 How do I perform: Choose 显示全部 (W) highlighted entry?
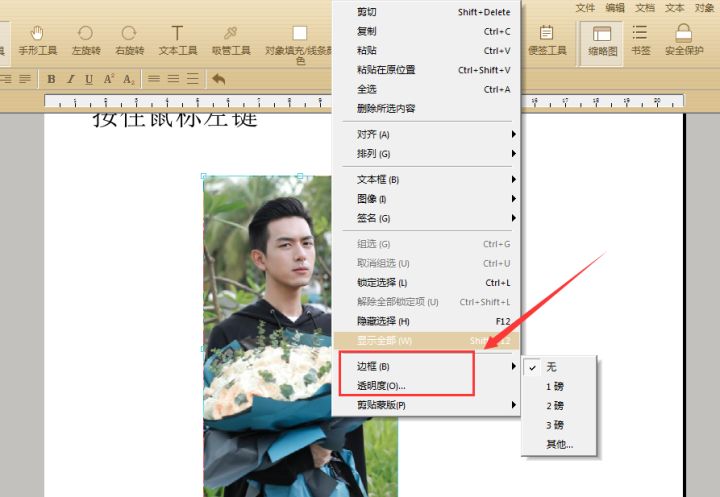pyautogui.click(x=427, y=340)
